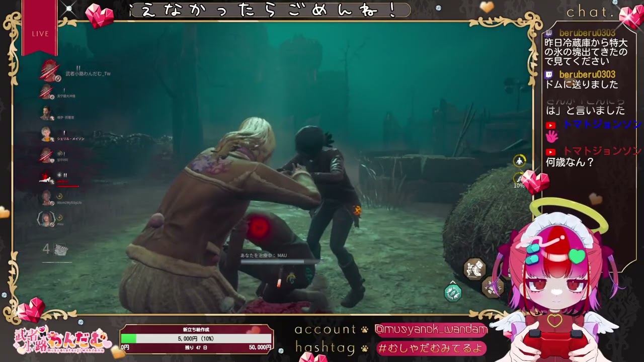644x362 pixels.
Task: Click the chat message about 特大の氷の塊
Action: point(586,52)
